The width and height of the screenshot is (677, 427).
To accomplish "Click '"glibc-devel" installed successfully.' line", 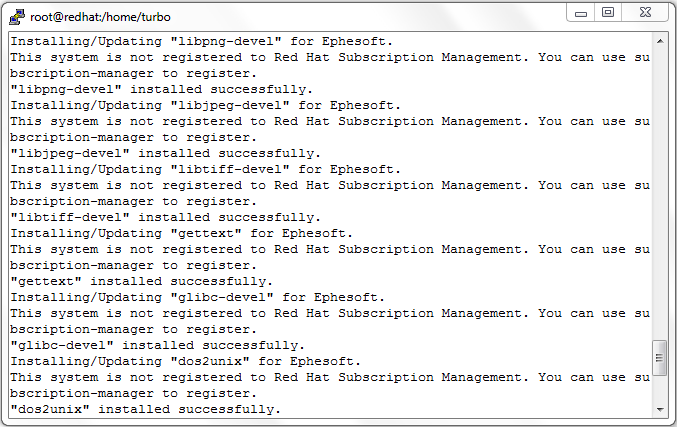I will click(158, 345).
